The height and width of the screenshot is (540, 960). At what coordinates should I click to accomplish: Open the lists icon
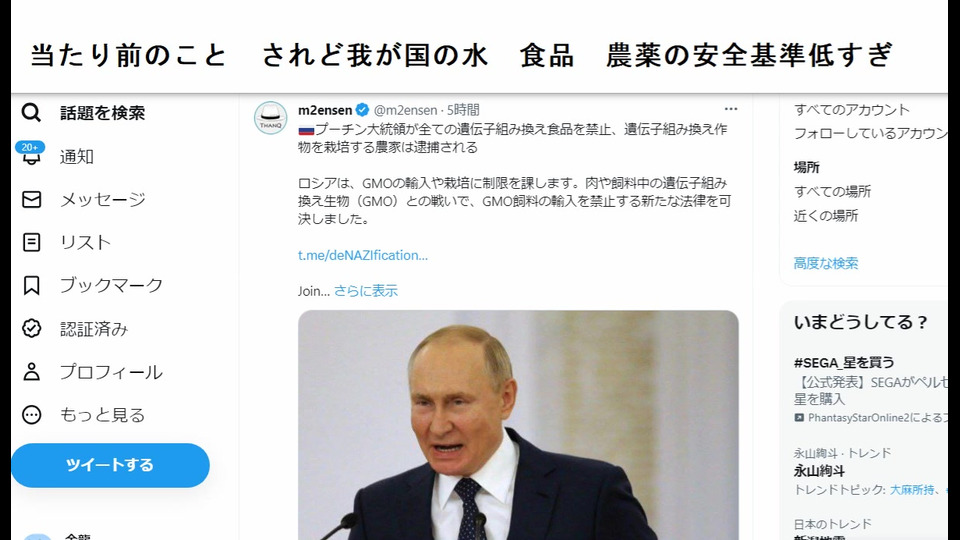tap(31, 242)
